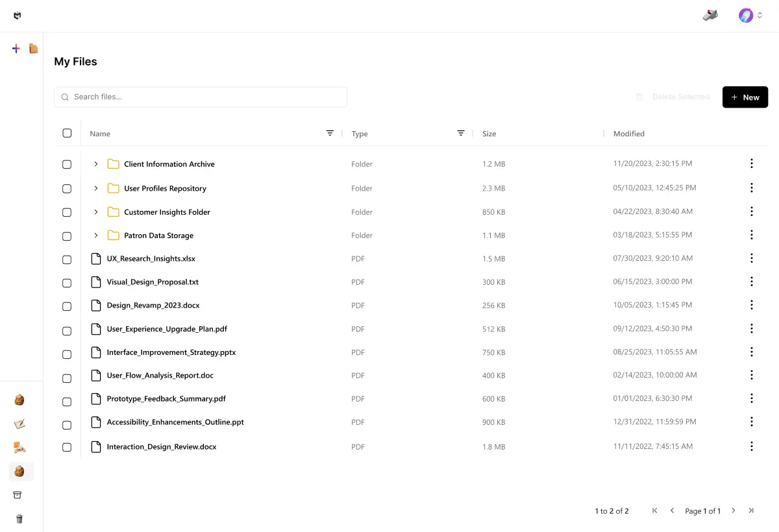Image resolution: width=779 pixels, height=532 pixels.
Task: Select the origami craft sidebar icon
Action: click(19, 447)
